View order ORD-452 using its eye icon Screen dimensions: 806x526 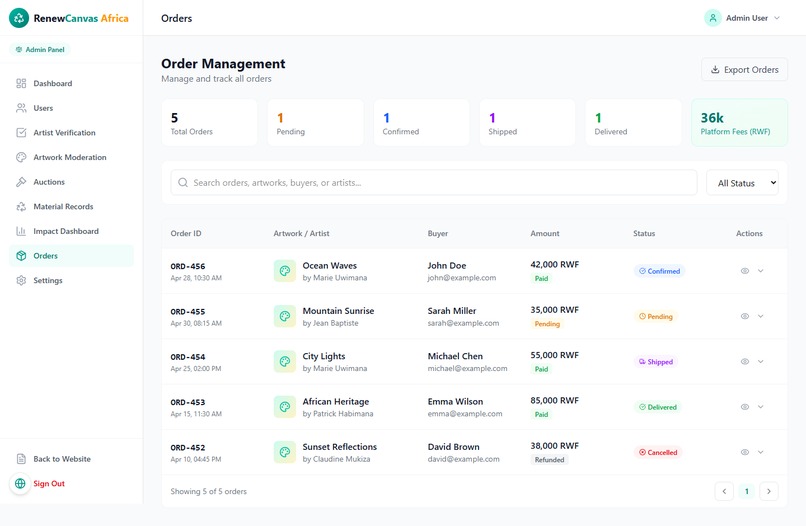pos(745,452)
